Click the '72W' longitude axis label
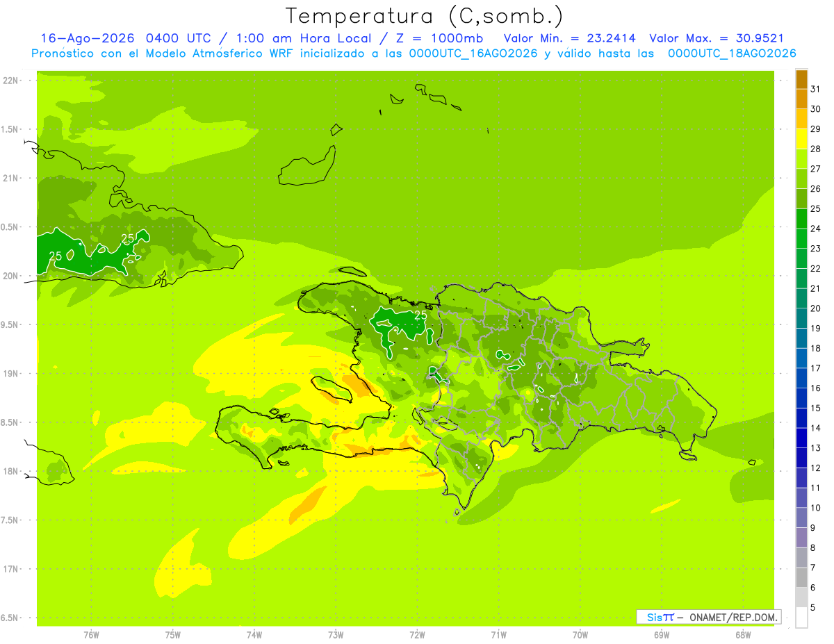Viewport: 834px width, 644px height. tap(417, 634)
